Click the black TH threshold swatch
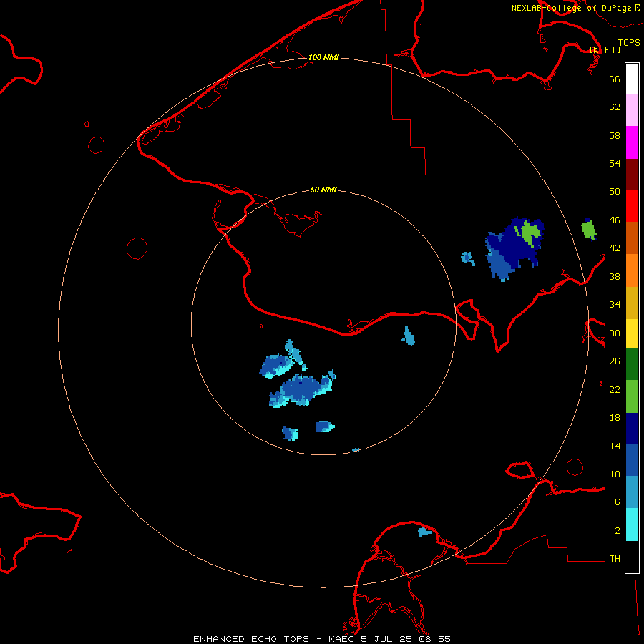This screenshot has width=644, height=644. [x=632, y=557]
